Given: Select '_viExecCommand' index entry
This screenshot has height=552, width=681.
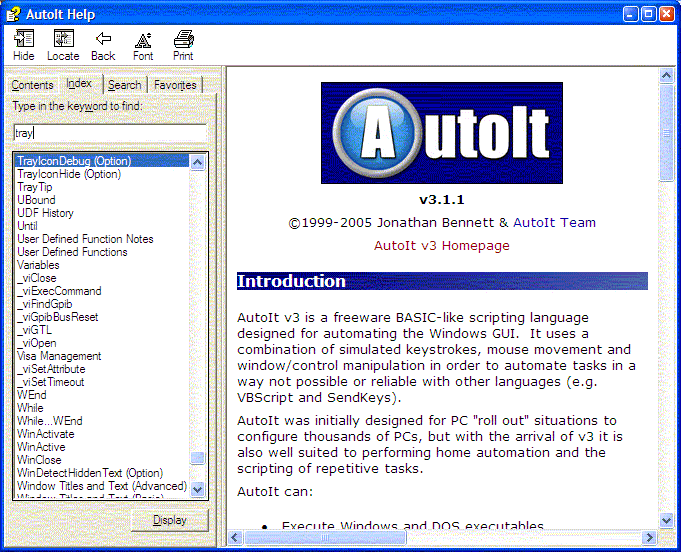Looking at the screenshot, I should click(x=59, y=291).
